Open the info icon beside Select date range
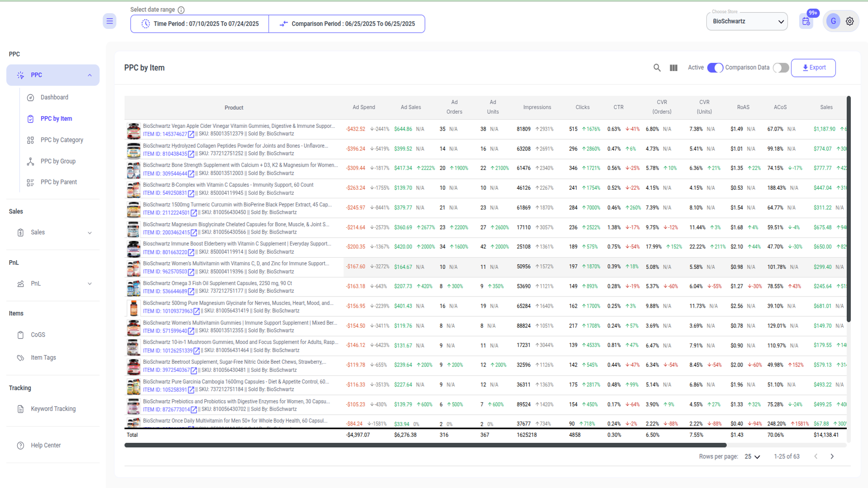This screenshot has height=488, width=868. point(181,10)
